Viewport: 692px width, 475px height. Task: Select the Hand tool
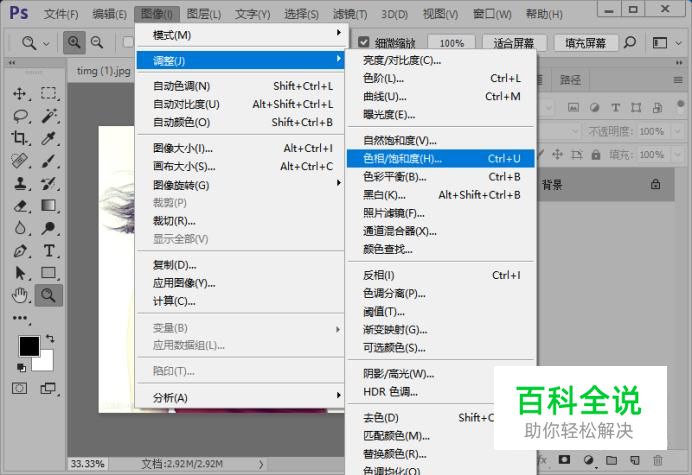(20, 295)
